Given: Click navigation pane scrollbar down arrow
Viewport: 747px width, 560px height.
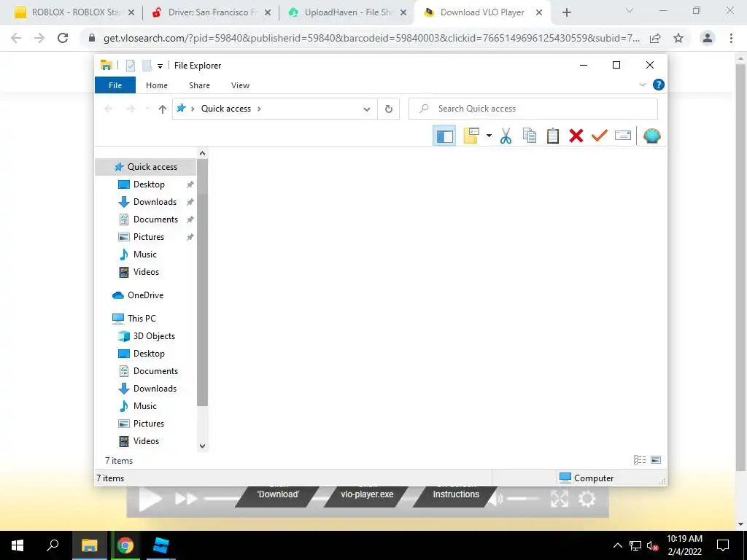Looking at the screenshot, I should point(203,446).
